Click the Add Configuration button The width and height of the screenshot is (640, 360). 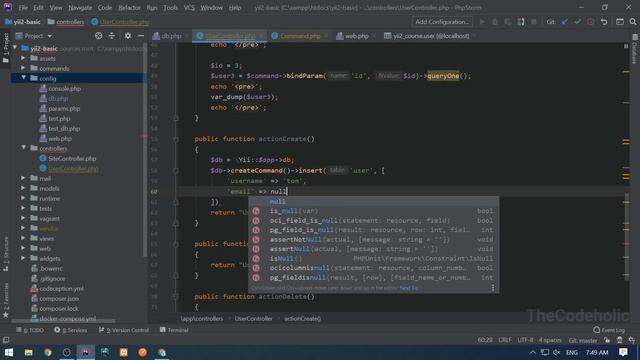(442, 22)
